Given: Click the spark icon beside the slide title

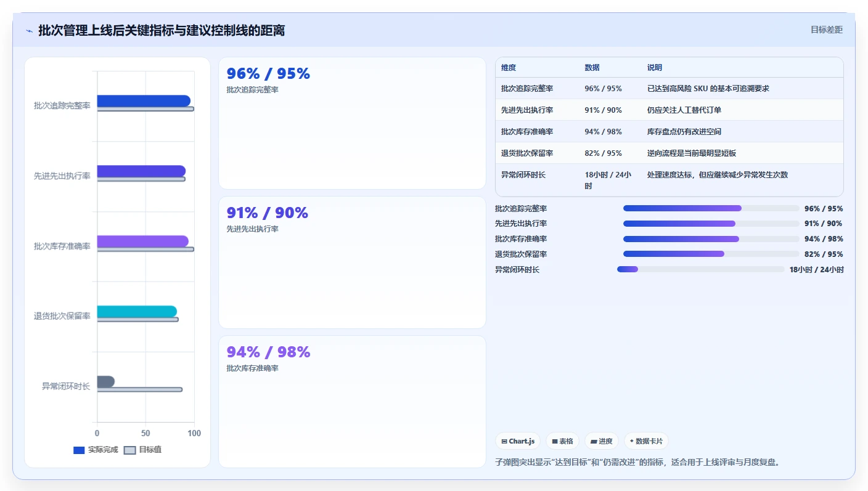Looking at the screenshot, I should (30, 31).
